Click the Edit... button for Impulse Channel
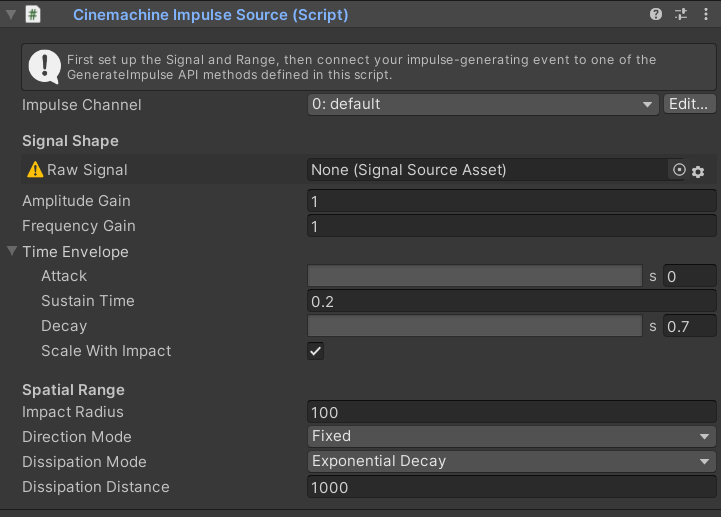Screen dimensions: 721x517 tap(689, 104)
